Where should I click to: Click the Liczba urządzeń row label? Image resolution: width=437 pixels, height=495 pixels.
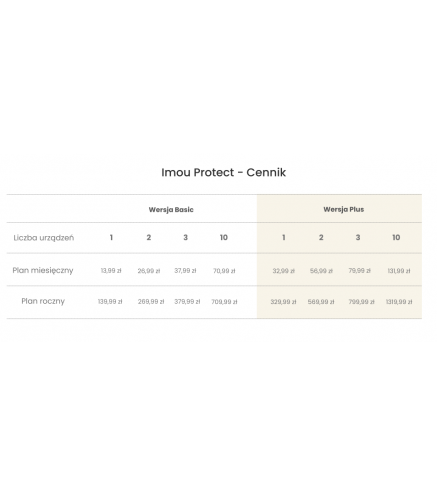pyautogui.click(x=44, y=238)
